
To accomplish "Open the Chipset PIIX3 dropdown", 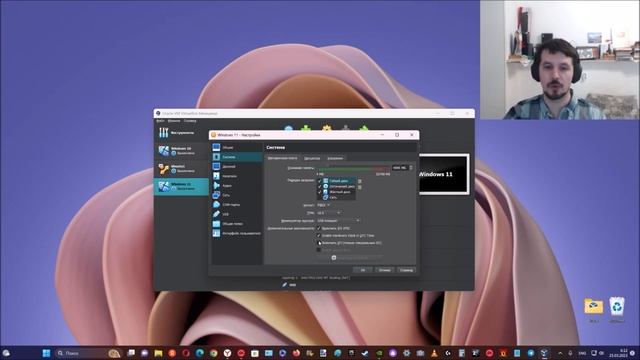I will 323,205.
